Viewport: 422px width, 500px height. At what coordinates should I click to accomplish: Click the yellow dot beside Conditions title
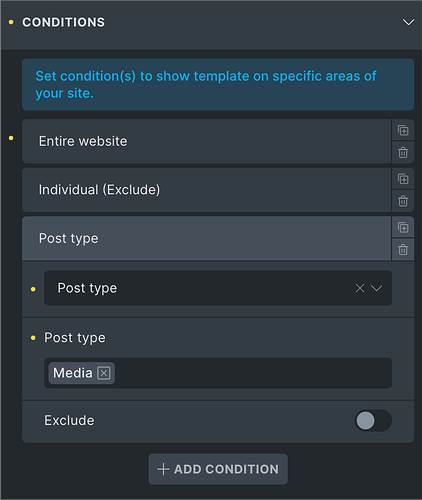[11, 22]
